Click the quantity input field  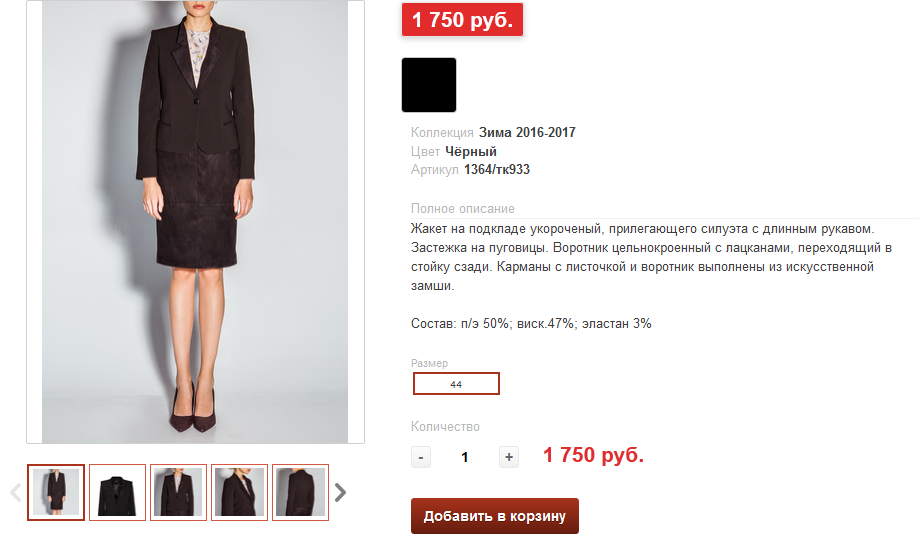pyautogui.click(x=465, y=457)
